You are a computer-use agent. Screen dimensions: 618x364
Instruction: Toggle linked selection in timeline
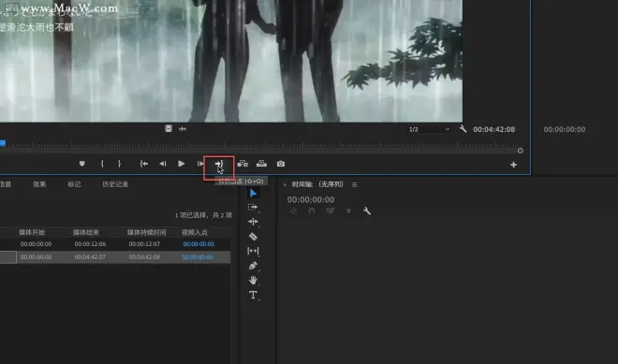click(331, 211)
